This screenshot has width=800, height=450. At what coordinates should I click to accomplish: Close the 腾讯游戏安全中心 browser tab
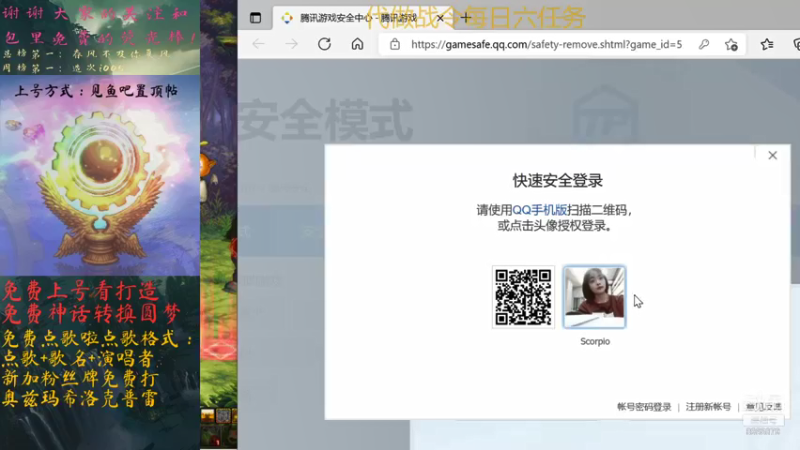pos(440,18)
